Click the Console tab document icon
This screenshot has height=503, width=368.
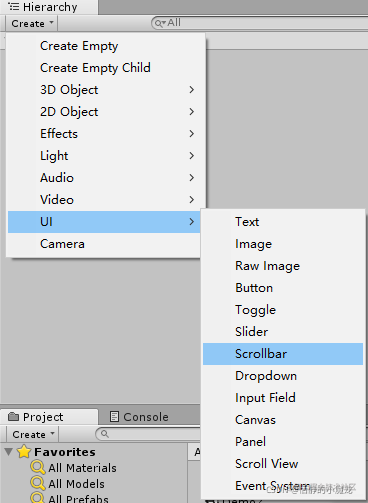pyautogui.click(x=114, y=417)
